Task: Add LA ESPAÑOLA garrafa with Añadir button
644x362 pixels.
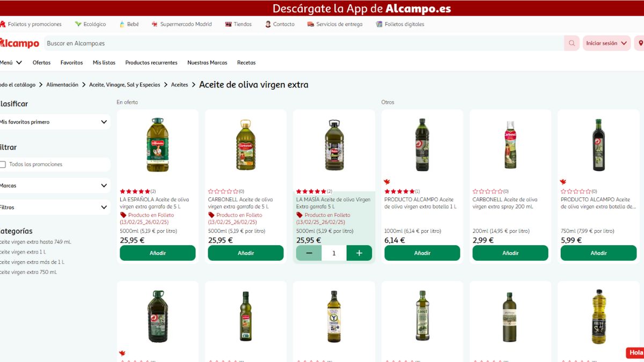Action: (x=158, y=253)
